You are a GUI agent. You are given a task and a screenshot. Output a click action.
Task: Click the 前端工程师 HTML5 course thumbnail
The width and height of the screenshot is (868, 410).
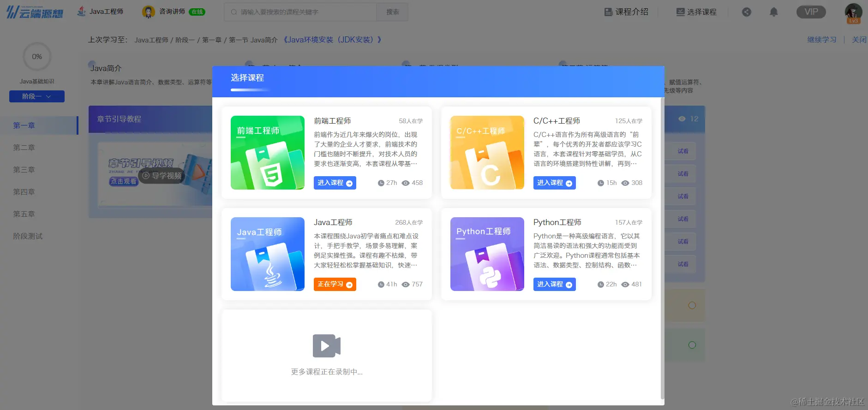point(268,153)
